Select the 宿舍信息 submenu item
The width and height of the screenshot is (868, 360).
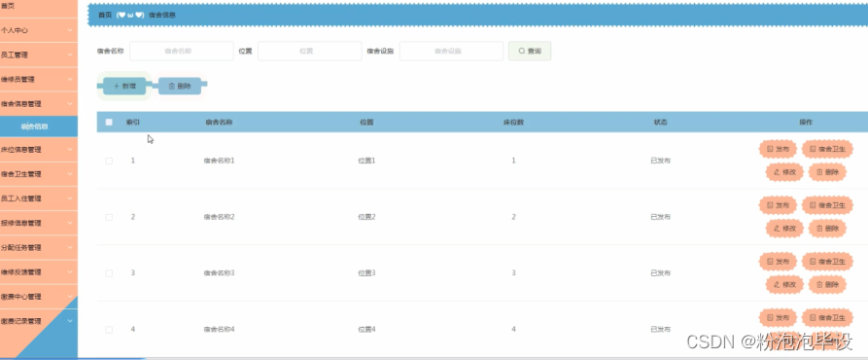(x=39, y=126)
